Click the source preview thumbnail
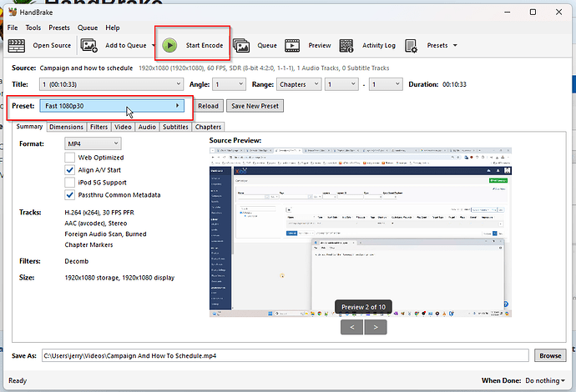This screenshot has height=392, width=576. click(x=361, y=233)
